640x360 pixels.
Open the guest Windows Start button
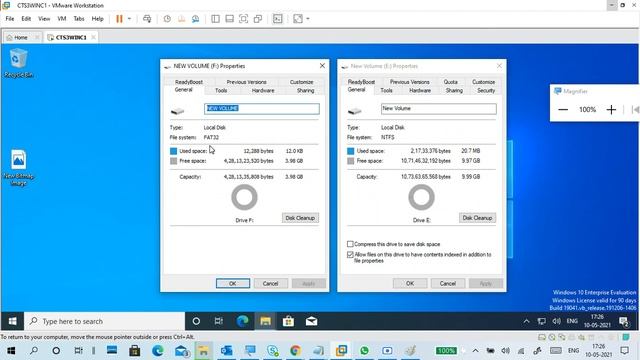12,321
